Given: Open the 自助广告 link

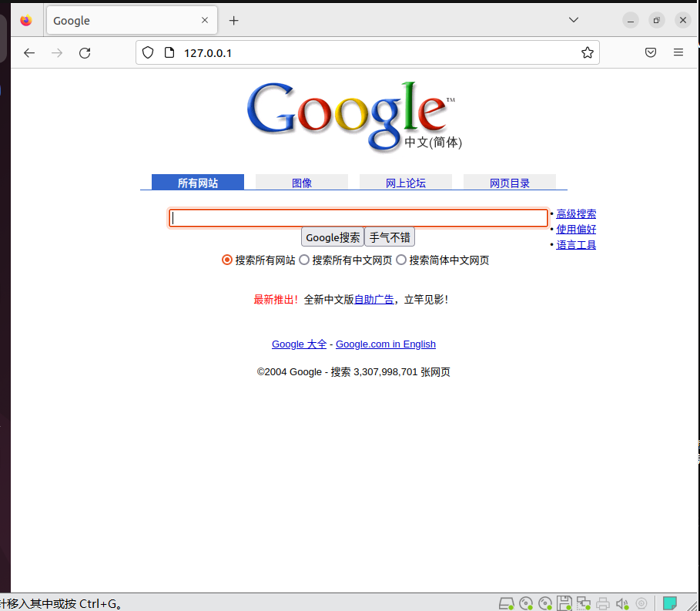Looking at the screenshot, I should point(374,300).
